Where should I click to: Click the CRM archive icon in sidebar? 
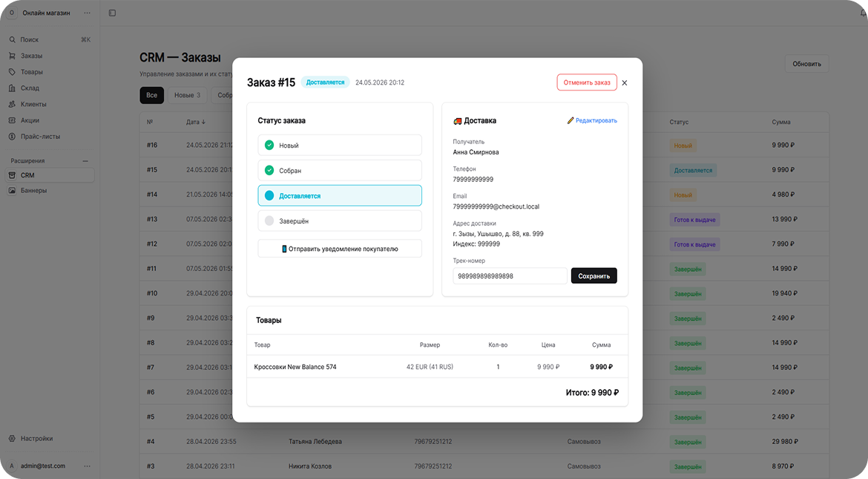(x=12, y=175)
